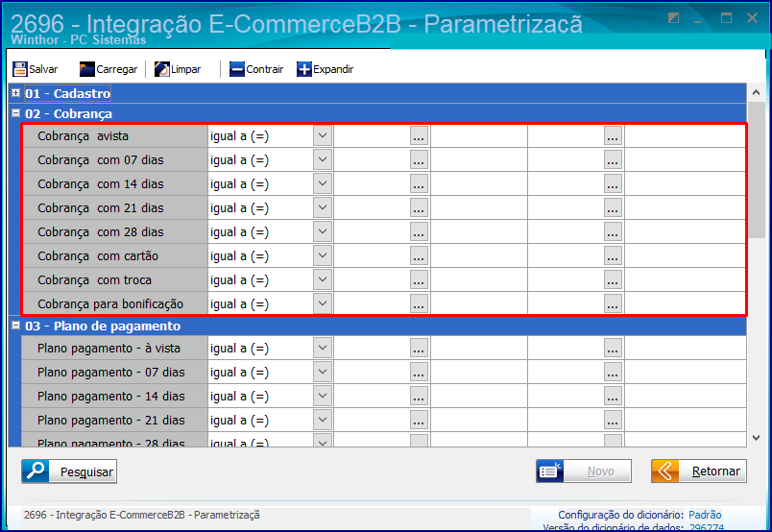Click the Limpar toolbar button
The width and height of the screenshot is (772, 532).
(178, 69)
